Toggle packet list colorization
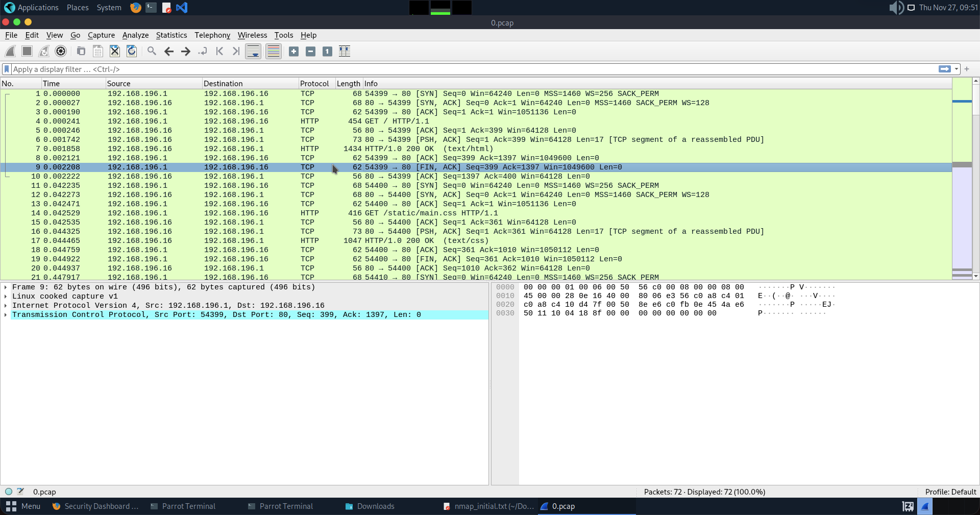980x515 pixels. (x=274, y=51)
